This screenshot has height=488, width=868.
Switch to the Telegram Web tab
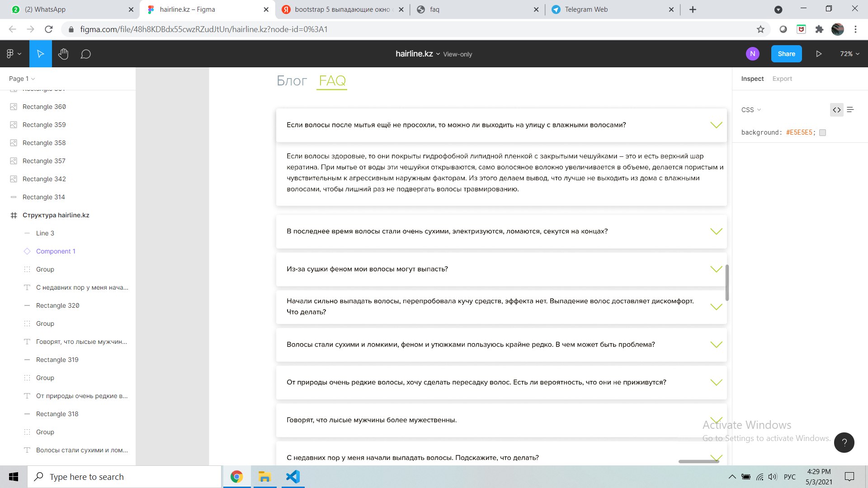pyautogui.click(x=613, y=9)
